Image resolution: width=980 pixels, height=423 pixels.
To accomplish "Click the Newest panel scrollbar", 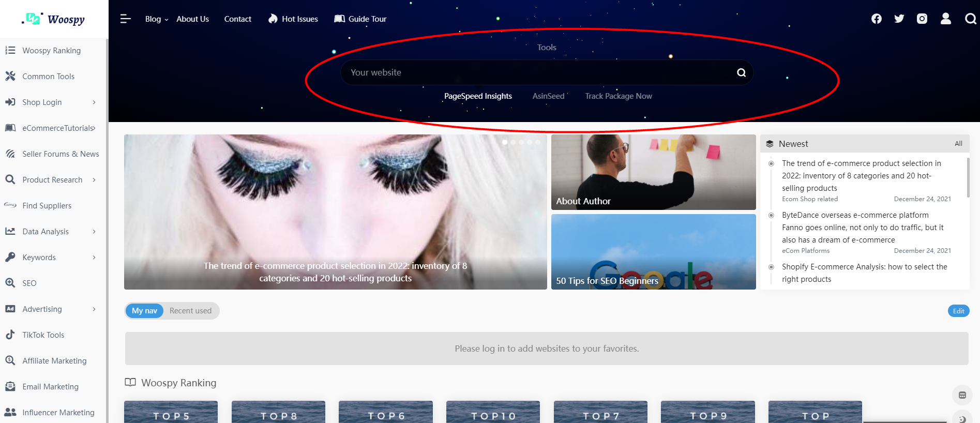I will point(968,177).
